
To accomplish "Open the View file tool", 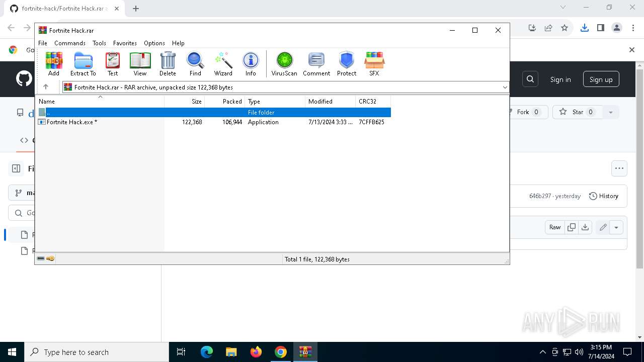I will pyautogui.click(x=140, y=64).
